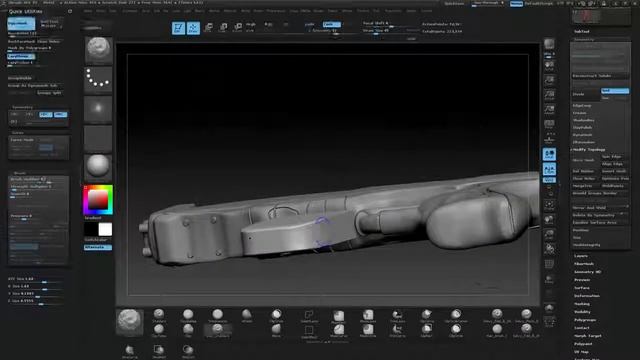Expand the Deformation palette section
Screen dimensions: 640x360
(587, 296)
